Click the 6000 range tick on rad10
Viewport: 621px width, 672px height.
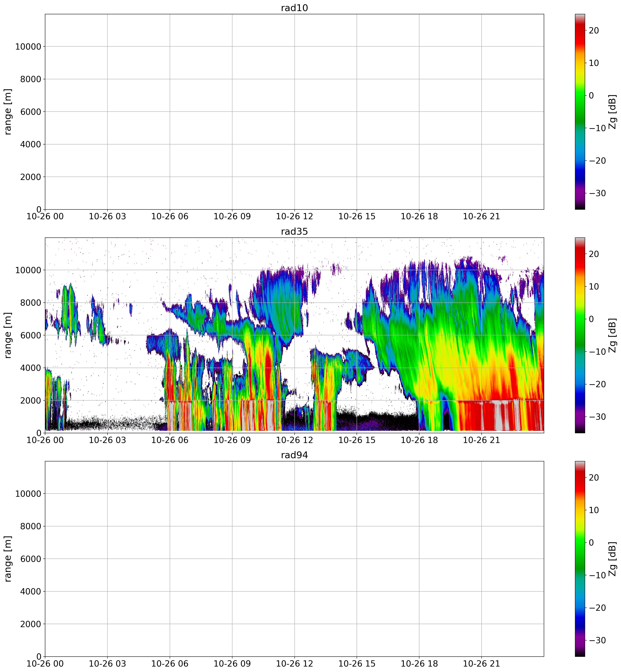pyautogui.click(x=30, y=112)
